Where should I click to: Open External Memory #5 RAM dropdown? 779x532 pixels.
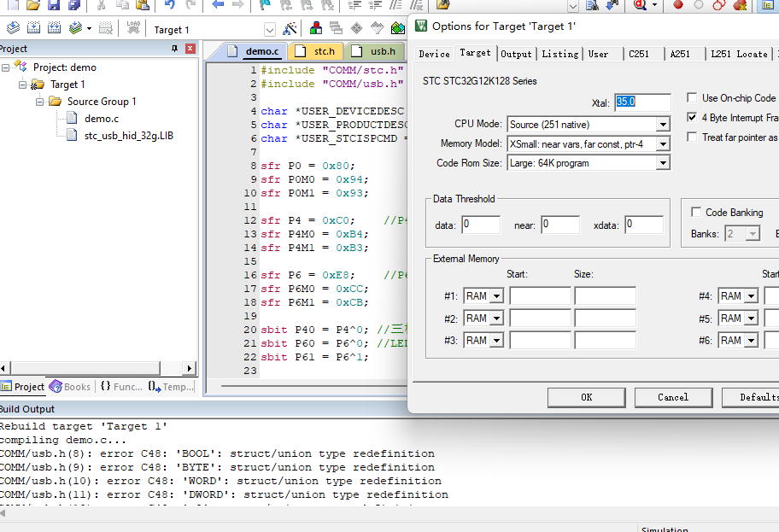point(751,319)
